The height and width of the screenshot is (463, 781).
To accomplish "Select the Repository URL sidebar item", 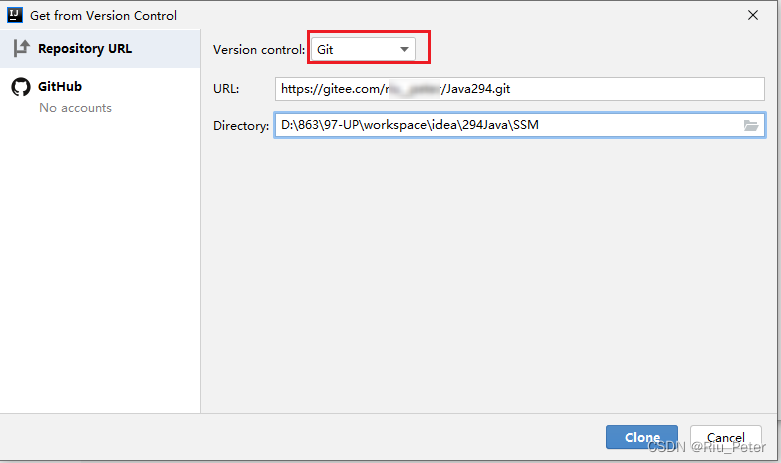I will pyautogui.click(x=100, y=49).
